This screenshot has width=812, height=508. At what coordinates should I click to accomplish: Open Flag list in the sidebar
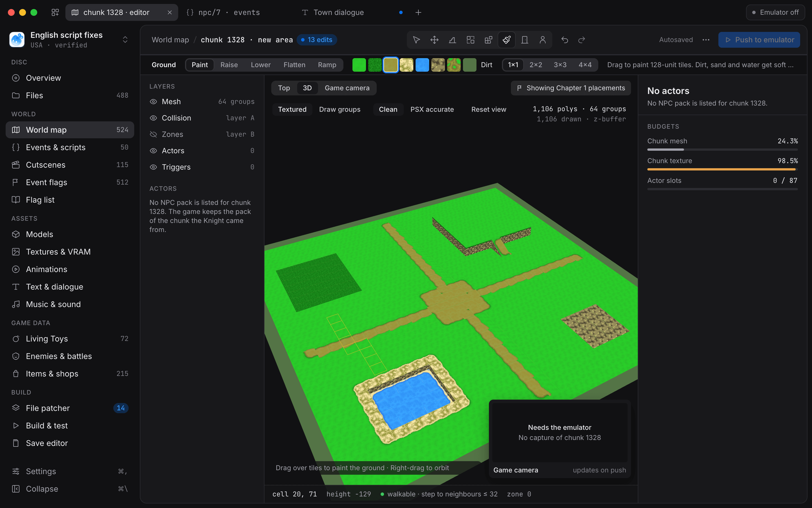70,200
